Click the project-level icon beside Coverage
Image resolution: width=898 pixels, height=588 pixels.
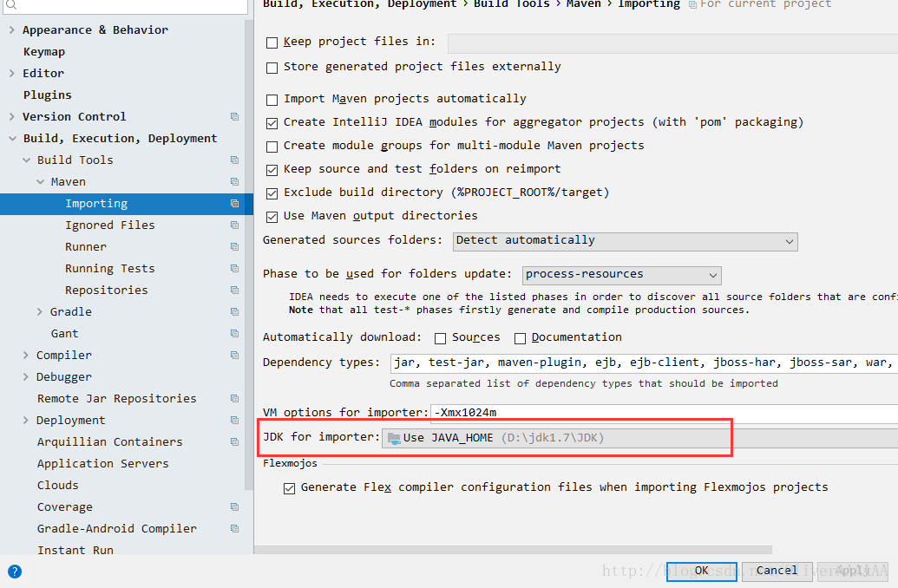(234, 507)
